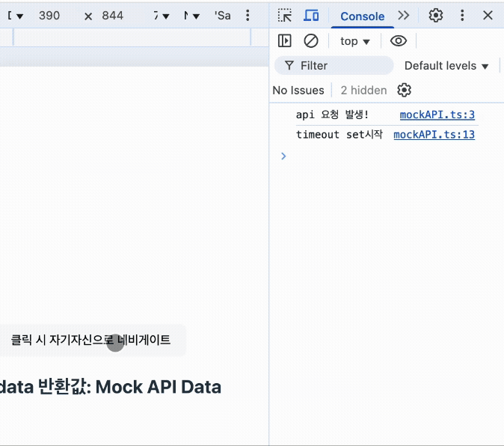Open DevTools customize three-dot menu
The height and width of the screenshot is (446, 504).
(x=462, y=15)
